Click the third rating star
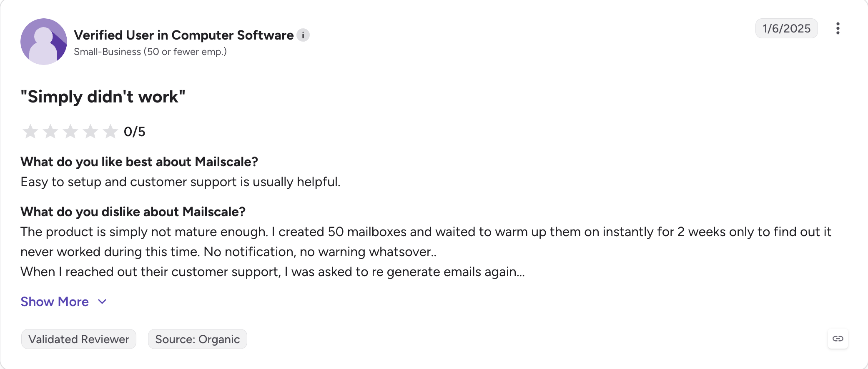 [70, 132]
